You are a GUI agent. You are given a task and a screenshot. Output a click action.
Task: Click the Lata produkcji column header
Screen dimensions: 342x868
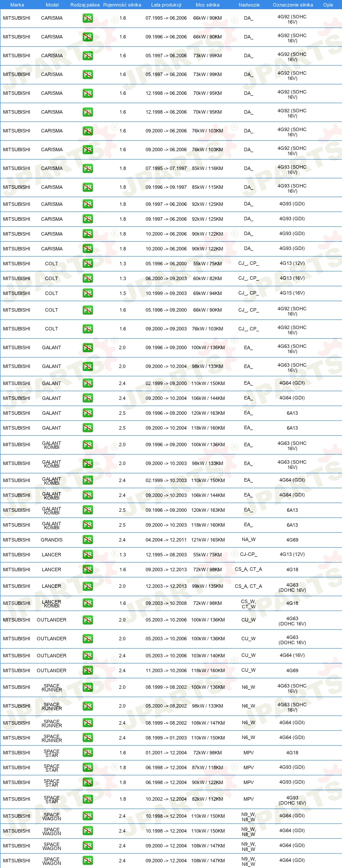pos(166,5)
